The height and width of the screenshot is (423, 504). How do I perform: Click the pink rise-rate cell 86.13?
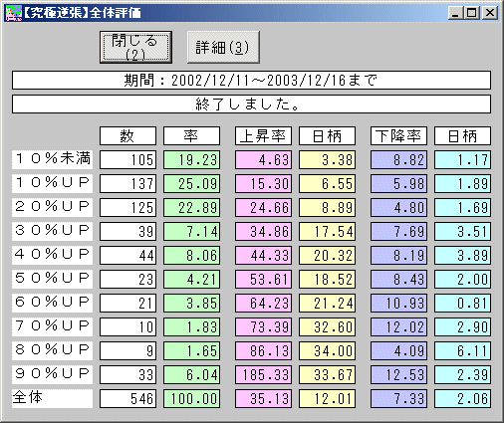[263, 350]
